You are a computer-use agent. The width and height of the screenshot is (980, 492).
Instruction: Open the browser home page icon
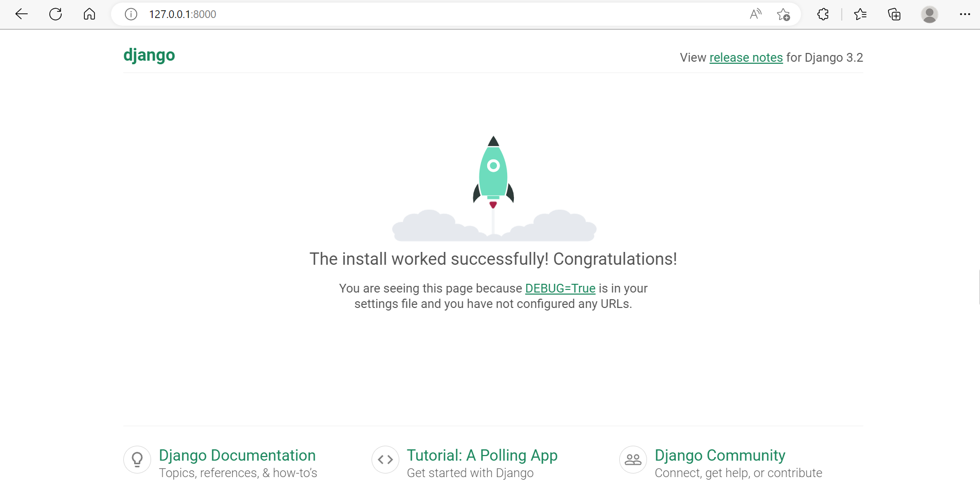point(89,14)
